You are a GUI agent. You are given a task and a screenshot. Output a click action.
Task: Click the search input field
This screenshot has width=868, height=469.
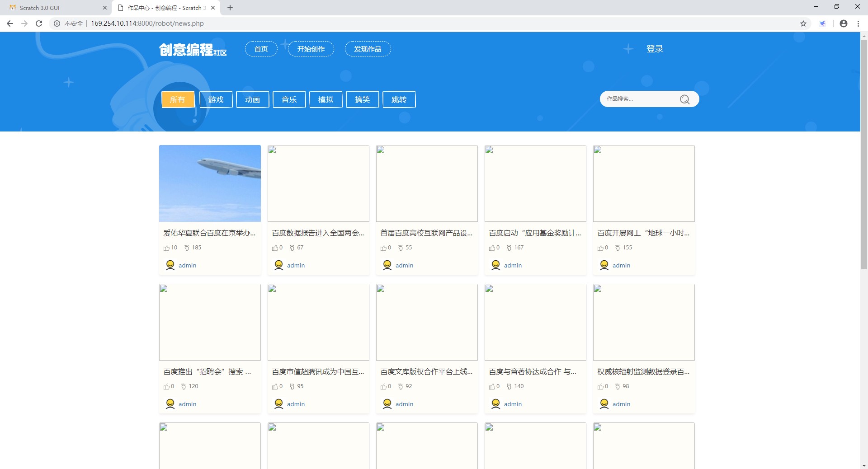[x=642, y=99]
